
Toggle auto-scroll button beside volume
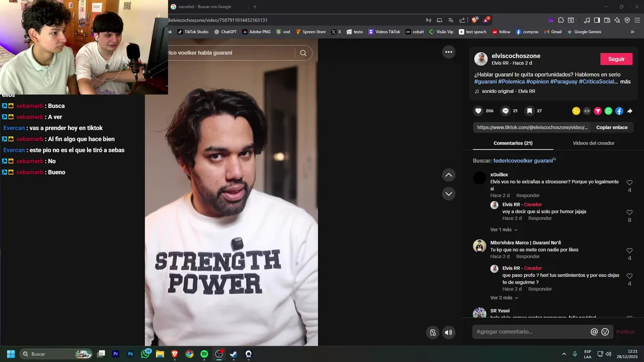(x=433, y=332)
